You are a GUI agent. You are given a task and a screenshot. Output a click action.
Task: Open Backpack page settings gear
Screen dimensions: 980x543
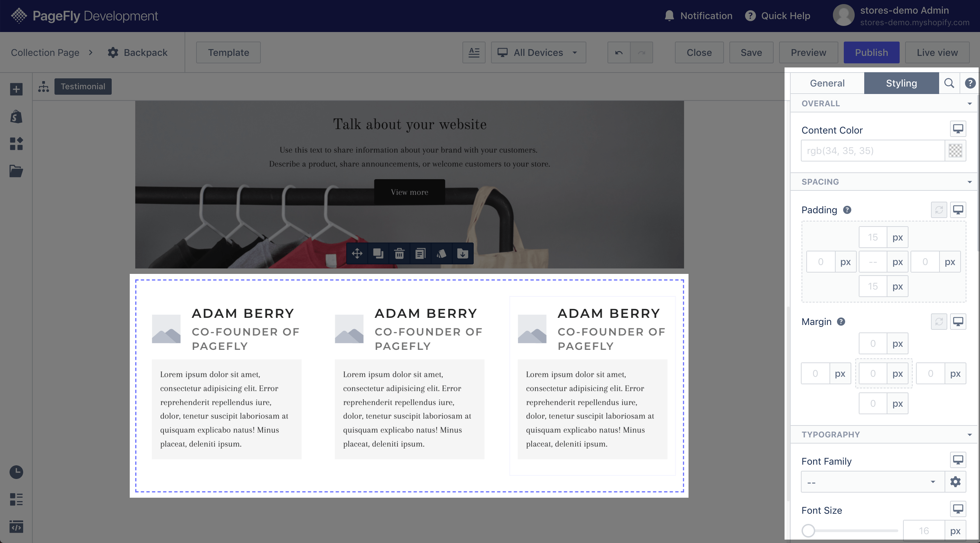(x=113, y=52)
